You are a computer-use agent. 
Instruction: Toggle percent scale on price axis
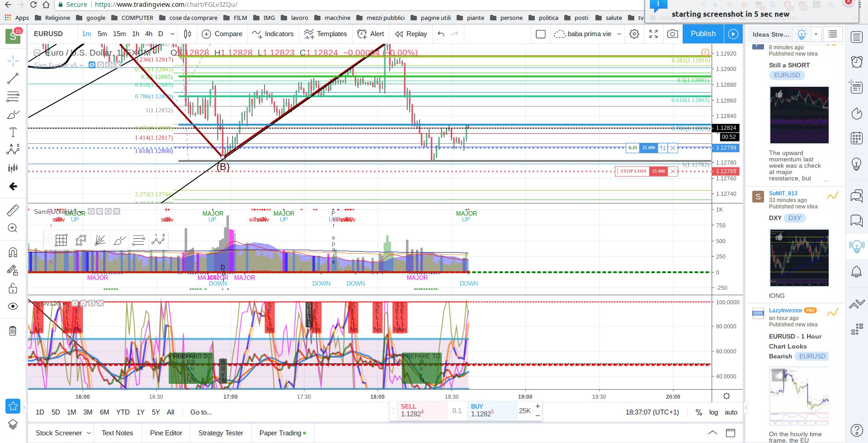(x=699, y=412)
